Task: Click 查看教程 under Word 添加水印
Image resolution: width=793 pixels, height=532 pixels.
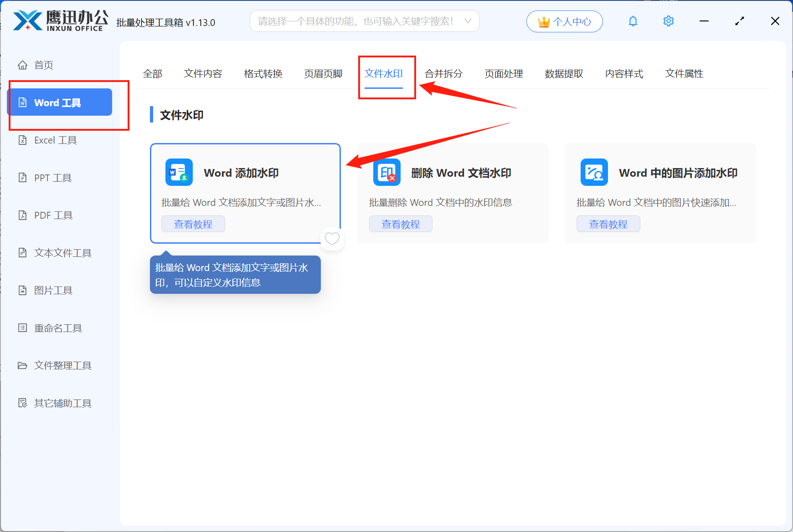Action: (193, 224)
